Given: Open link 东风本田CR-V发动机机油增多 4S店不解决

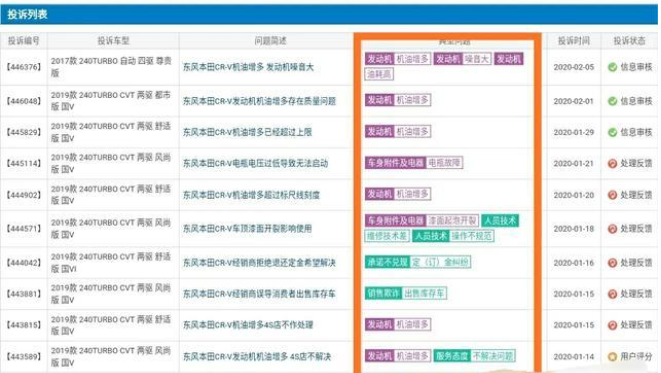Looking at the screenshot, I should (257, 357).
